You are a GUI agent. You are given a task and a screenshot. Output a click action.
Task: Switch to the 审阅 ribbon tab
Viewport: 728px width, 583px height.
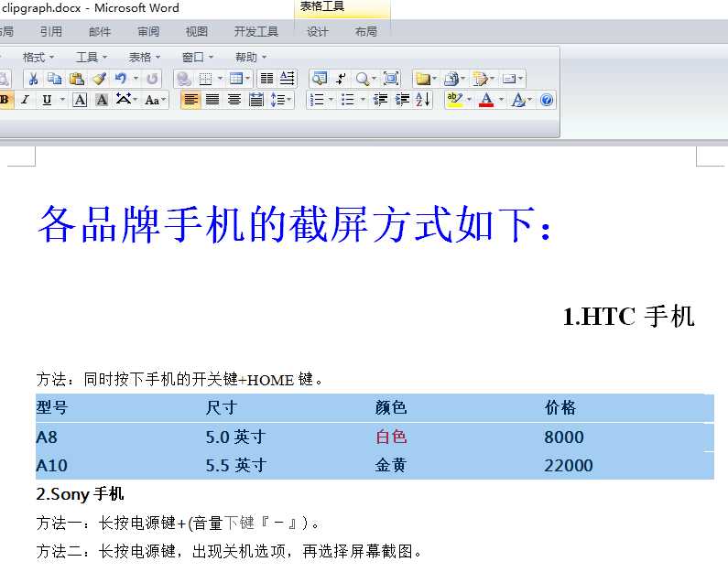pyautogui.click(x=148, y=31)
